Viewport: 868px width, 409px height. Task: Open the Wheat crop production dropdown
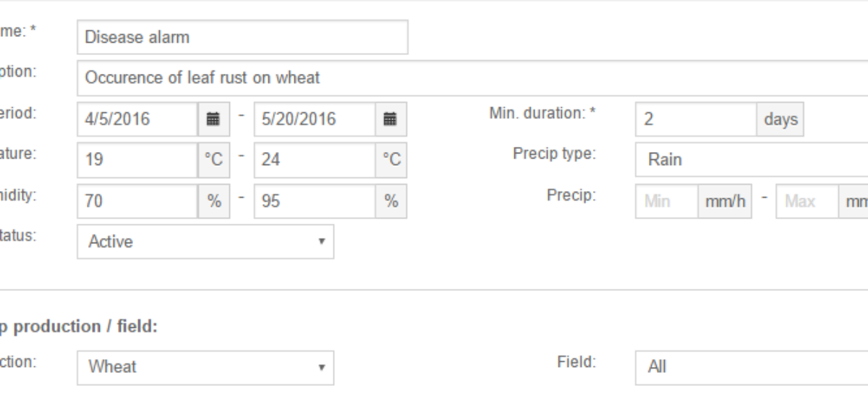[x=205, y=367]
